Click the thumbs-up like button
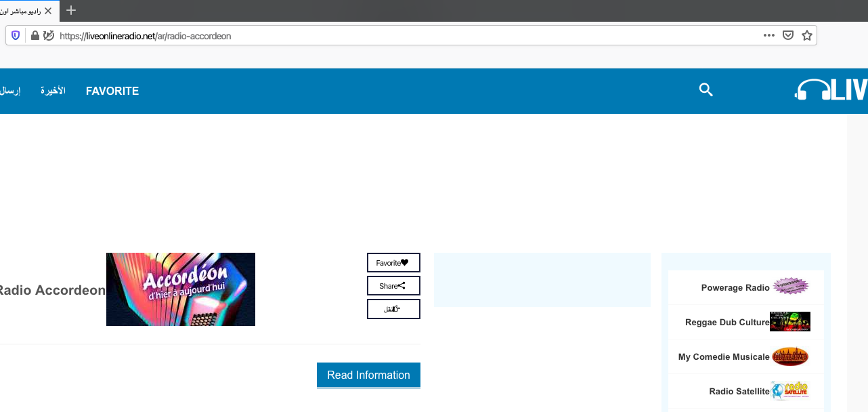 [x=393, y=309]
